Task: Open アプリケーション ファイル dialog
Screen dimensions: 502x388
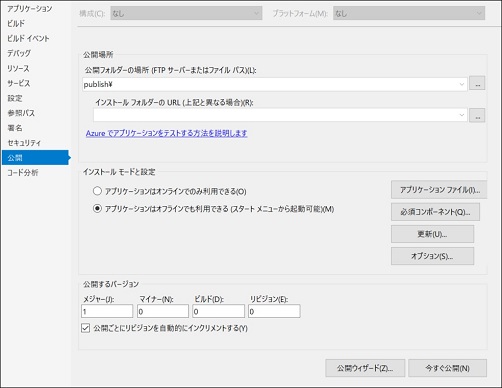Action: coord(439,190)
